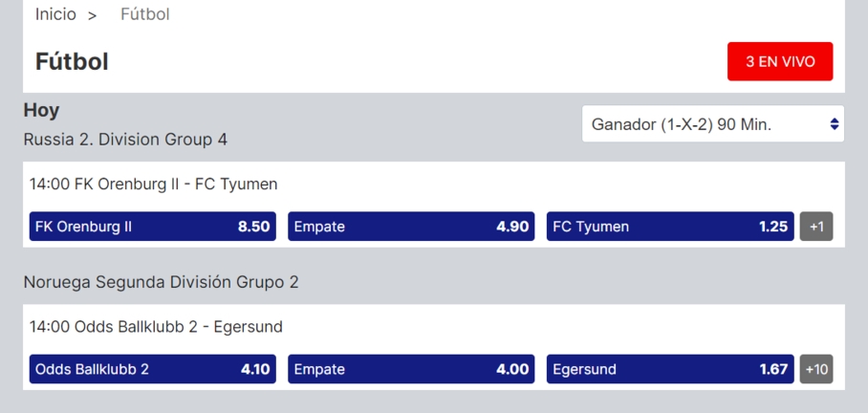Click the Russia 2. Division Group 4 heading
868x413 pixels.
[x=125, y=140]
